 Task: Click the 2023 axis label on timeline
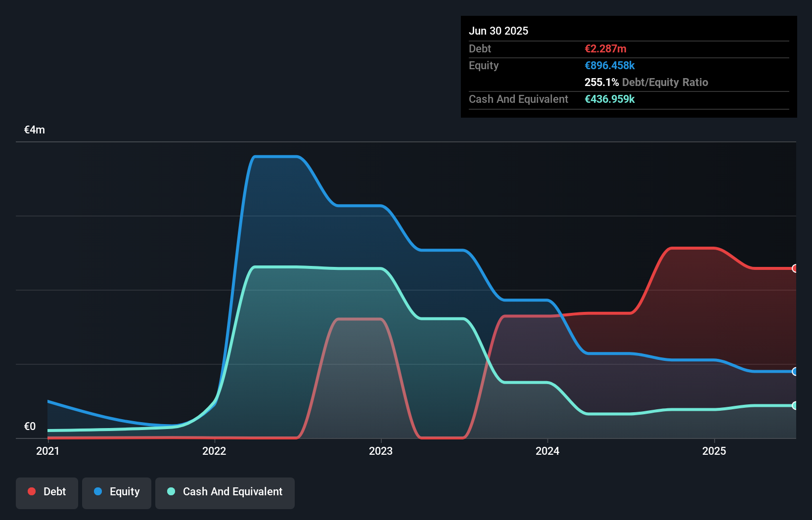pyautogui.click(x=381, y=451)
